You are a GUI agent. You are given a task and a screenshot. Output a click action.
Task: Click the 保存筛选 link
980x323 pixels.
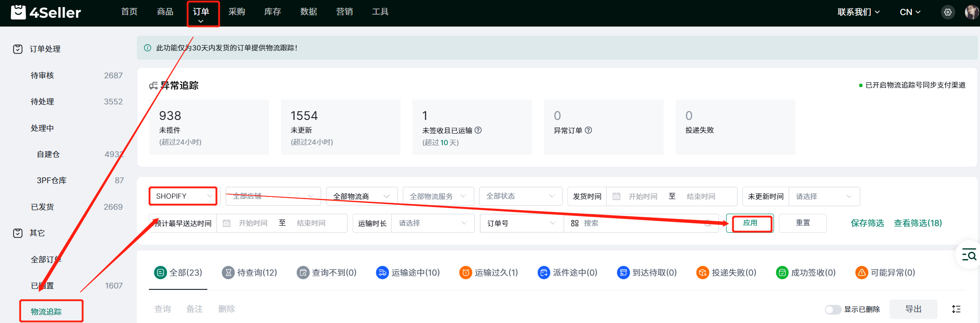point(867,223)
